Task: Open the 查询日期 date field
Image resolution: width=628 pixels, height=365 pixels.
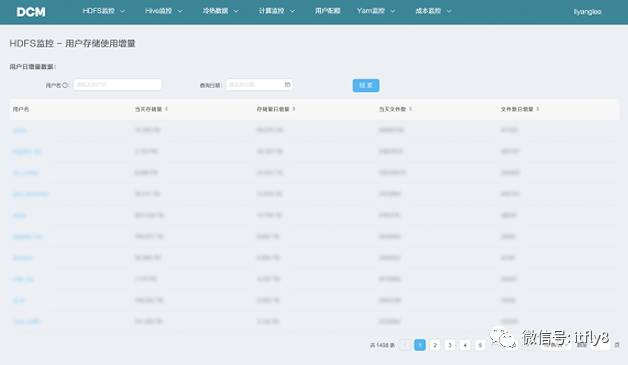Action: coord(259,85)
